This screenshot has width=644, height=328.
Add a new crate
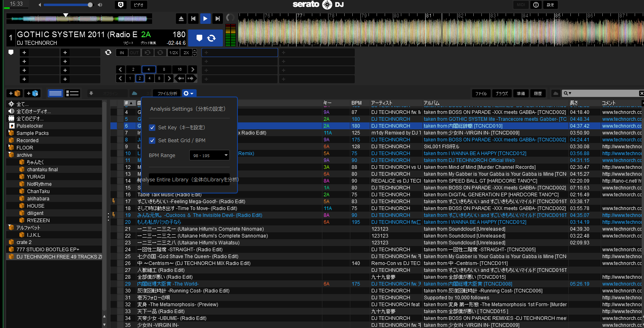(x=15, y=93)
